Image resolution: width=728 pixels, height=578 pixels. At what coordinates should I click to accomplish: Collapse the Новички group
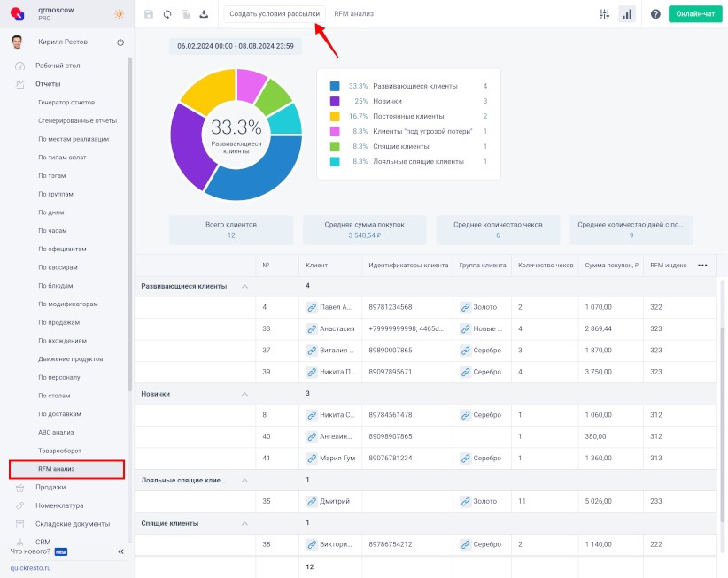point(244,394)
